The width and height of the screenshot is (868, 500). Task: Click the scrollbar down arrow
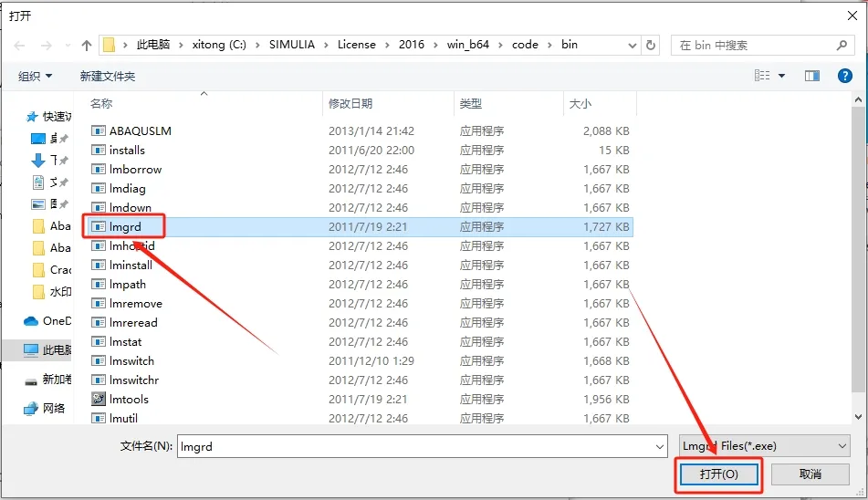pyautogui.click(x=859, y=417)
